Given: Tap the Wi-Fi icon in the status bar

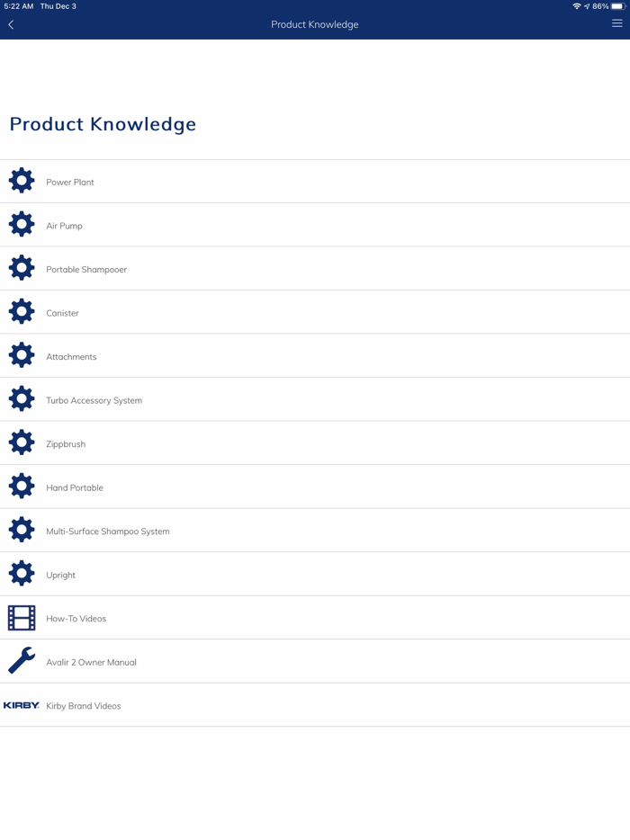Looking at the screenshot, I should [576, 6].
